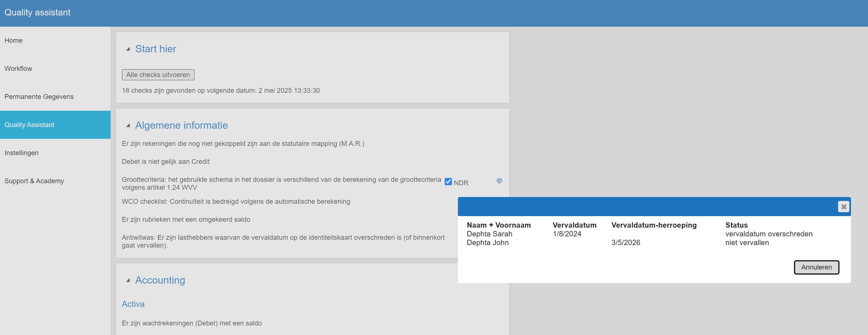Select 'Debet is niet gelijk aan Credit'

coord(165,162)
